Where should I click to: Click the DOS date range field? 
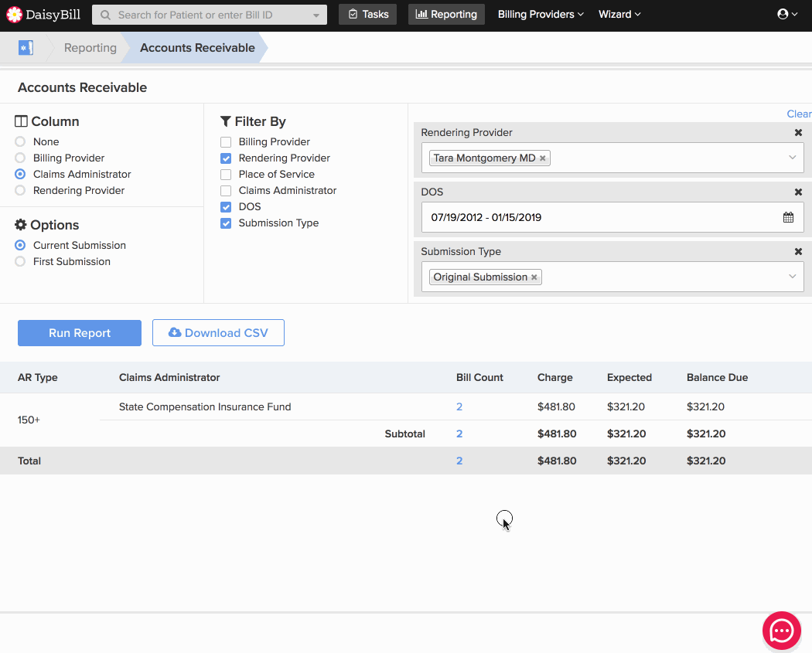612,217
